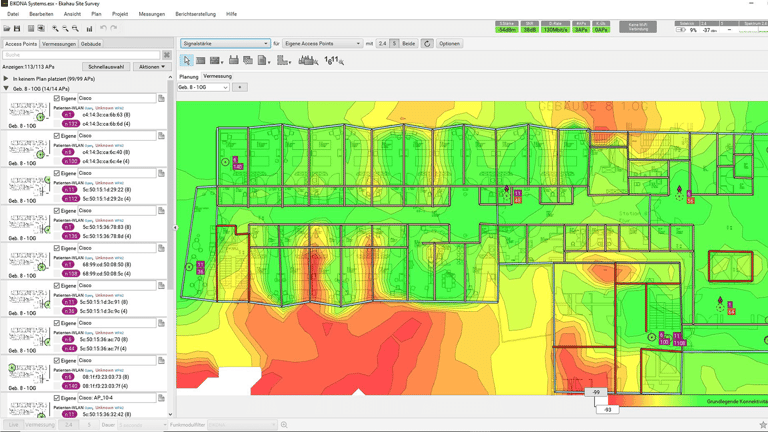This screenshot has height=432, width=768.
Task: Click the -93 handle on the signal legend
Action: tap(607, 409)
